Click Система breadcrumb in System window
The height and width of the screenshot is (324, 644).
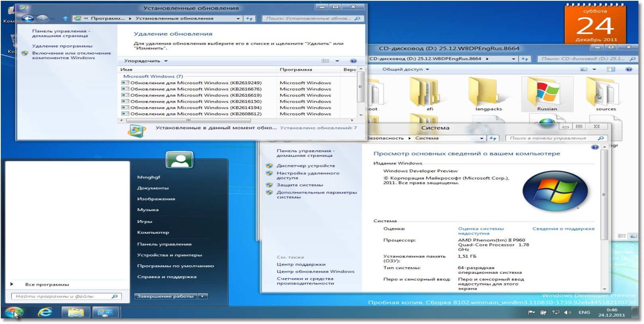click(x=427, y=138)
